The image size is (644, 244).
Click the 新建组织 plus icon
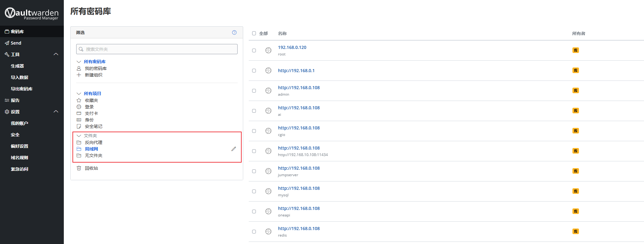point(79,75)
